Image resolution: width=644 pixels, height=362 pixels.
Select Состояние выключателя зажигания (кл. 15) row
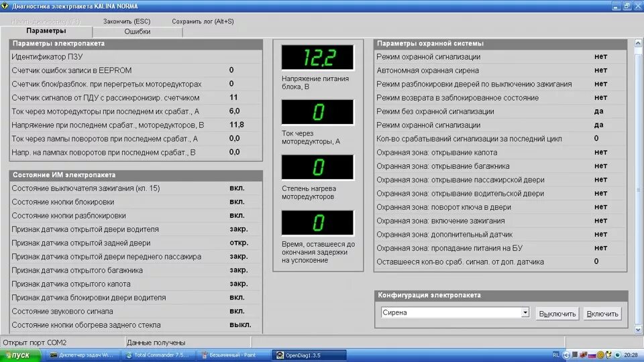136,188
